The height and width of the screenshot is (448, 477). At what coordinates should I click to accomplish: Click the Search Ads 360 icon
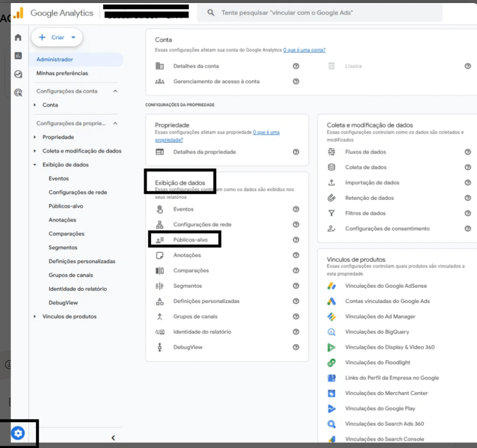click(331, 424)
